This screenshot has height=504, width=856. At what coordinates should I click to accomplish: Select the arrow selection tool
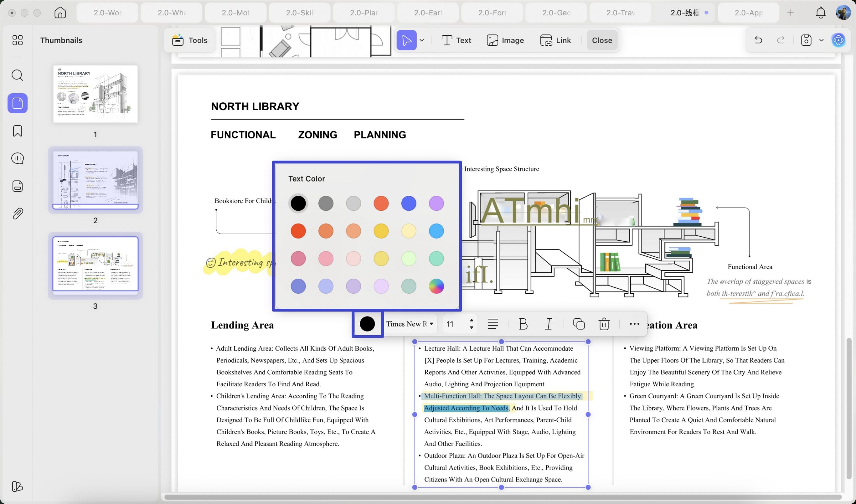point(407,40)
